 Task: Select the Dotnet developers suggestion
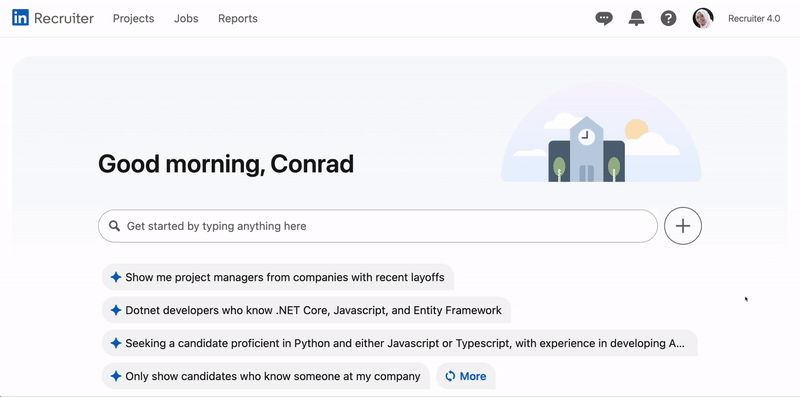(x=307, y=310)
